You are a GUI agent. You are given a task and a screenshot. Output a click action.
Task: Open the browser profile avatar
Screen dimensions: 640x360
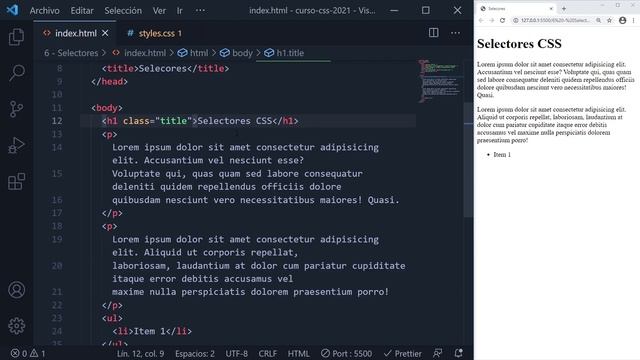coord(622,20)
